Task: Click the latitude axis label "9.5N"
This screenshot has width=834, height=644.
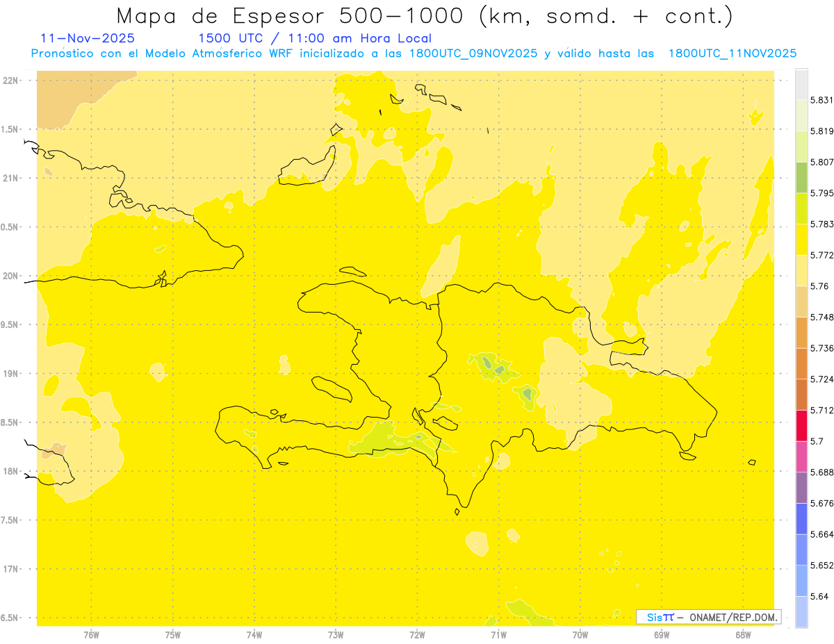Action: (10, 324)
